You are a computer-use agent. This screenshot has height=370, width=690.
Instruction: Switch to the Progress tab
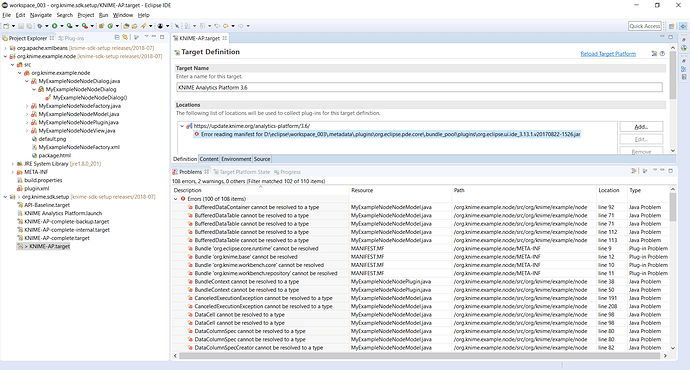[x=287, y=172]
